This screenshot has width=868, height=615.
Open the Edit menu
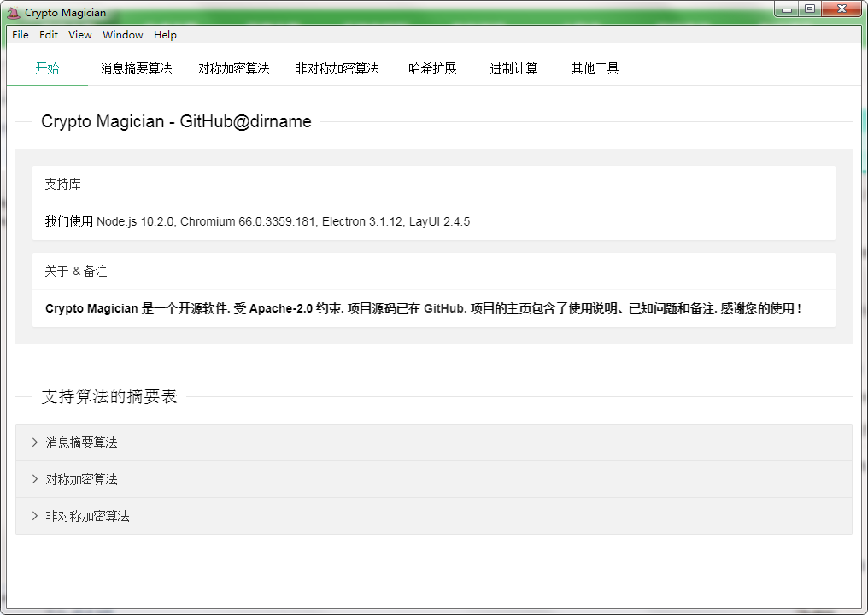(x=49, y=34)
